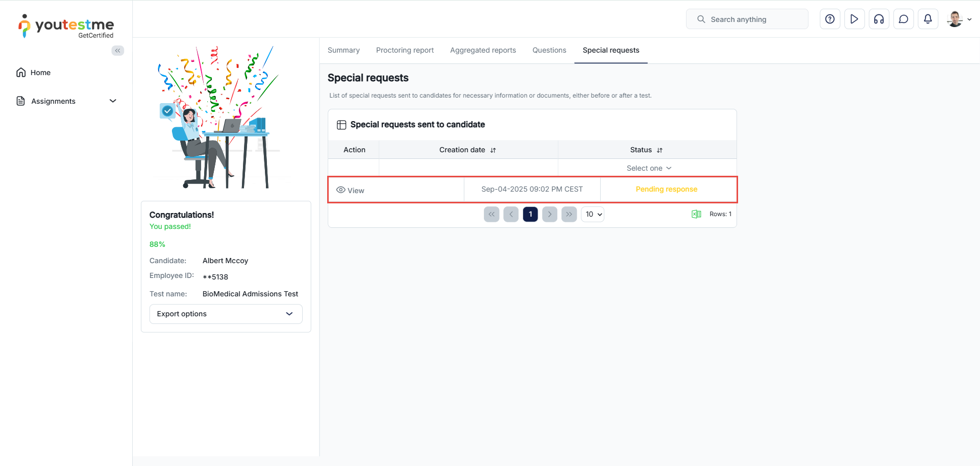Open the notifications bell
The image size is (980, 466).
928,19
